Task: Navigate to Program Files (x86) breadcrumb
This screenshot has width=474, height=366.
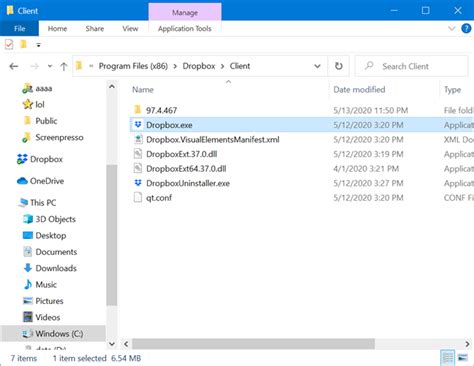Action: 133,66
